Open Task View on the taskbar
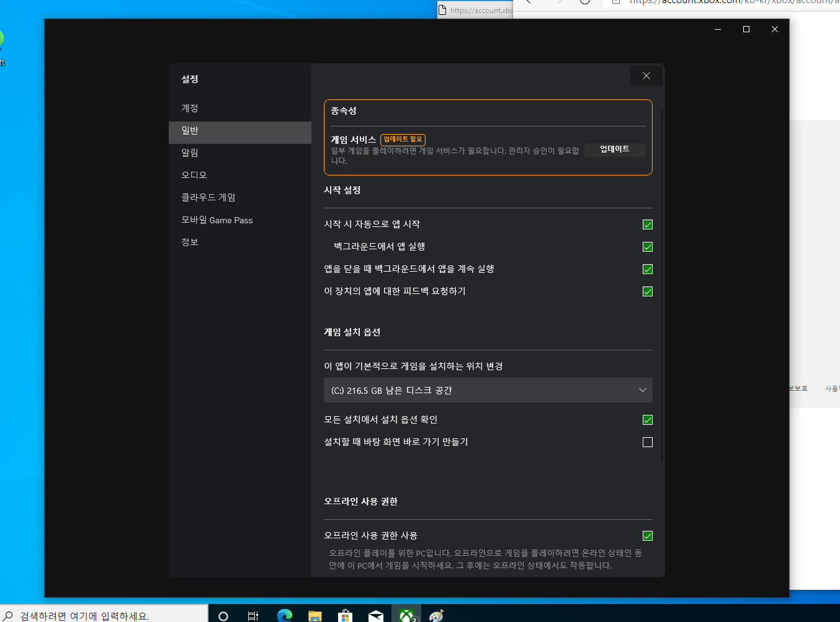The height and width of the screenshot is (622, 840). point(253,616)
